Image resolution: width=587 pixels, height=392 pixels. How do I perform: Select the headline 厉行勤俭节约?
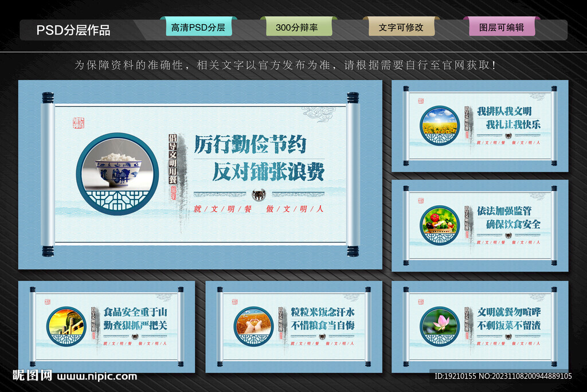[x=250, y=144]
